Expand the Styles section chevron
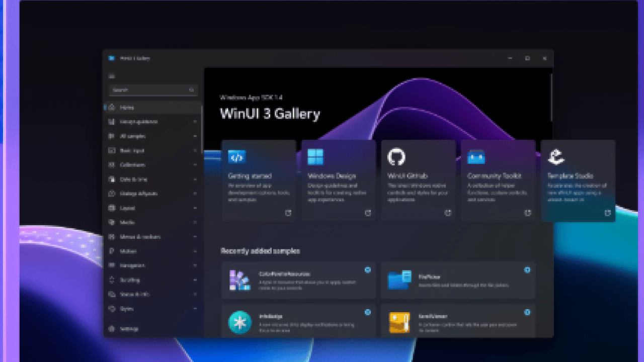Image resolution: width=644 pixels, height=362 pixels. click(195, 309)
